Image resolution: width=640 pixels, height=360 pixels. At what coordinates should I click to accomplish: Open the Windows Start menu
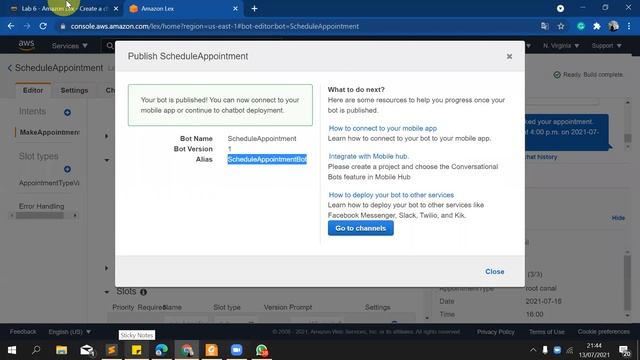[x=12, y=350]
